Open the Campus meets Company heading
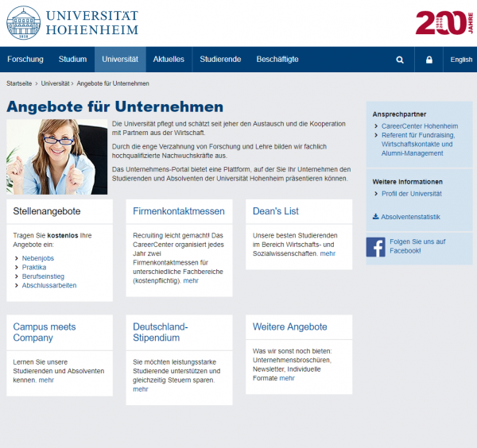Image resolution: width=477 pixels, height=448 pixels. coord(45,332)
